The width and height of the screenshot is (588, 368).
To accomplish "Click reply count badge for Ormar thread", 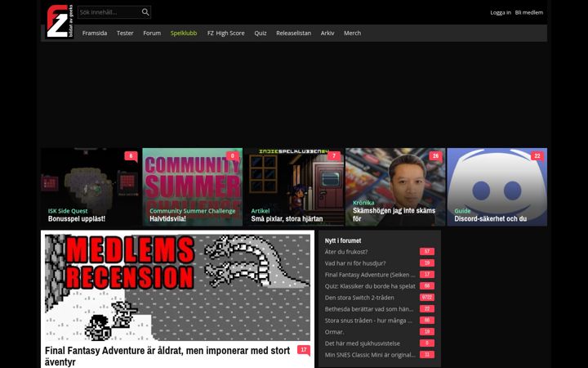I will 427,332.
